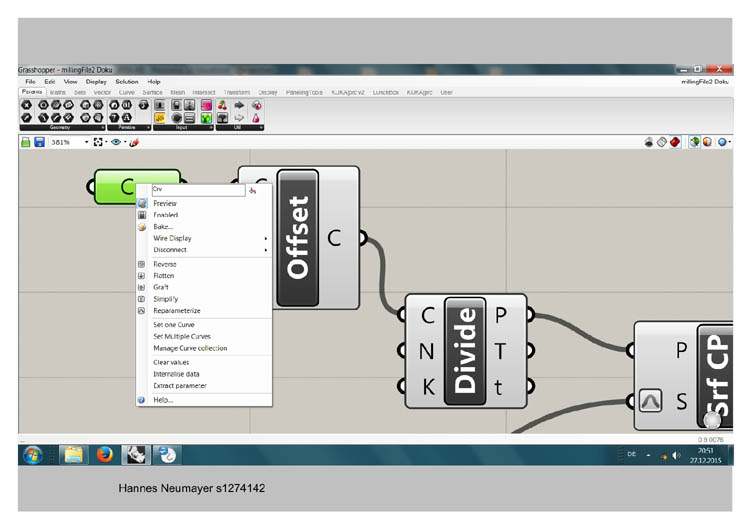
Task: Expand the Input panel bar
Action: tap(183, 128)
